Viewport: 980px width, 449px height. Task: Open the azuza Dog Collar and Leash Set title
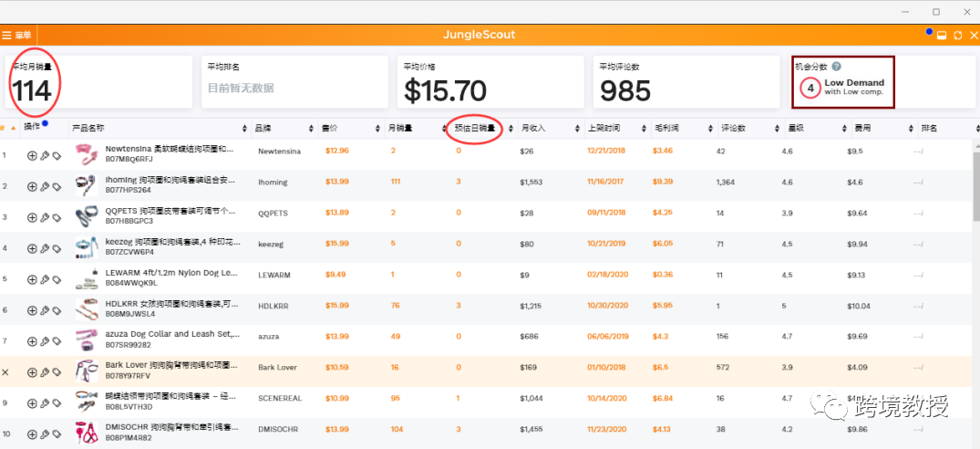(x=172, y=335)
